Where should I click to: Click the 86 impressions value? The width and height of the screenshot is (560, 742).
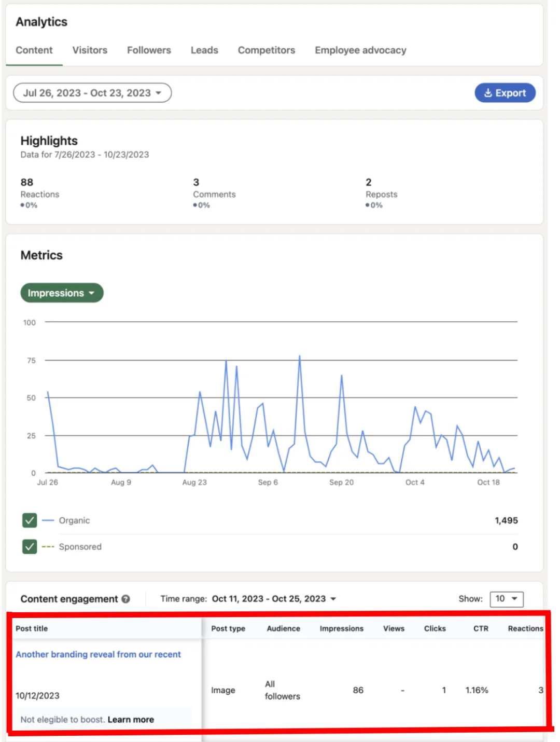(358, 690)
